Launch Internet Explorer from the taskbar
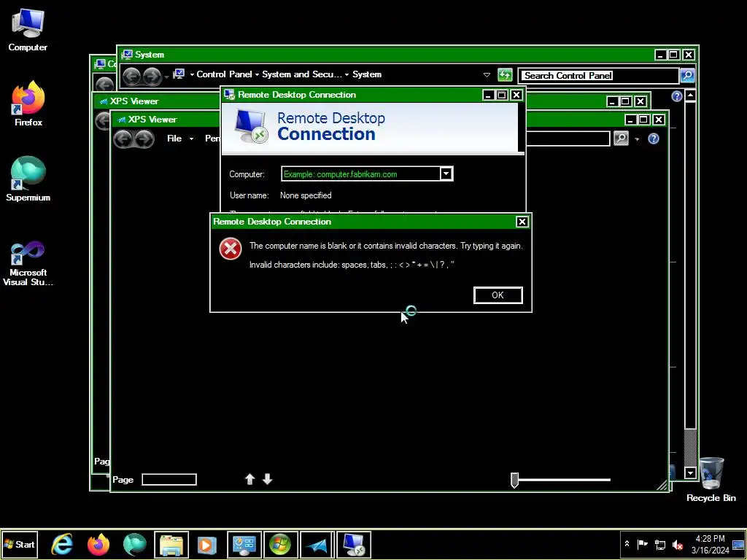 pos(62,545)
